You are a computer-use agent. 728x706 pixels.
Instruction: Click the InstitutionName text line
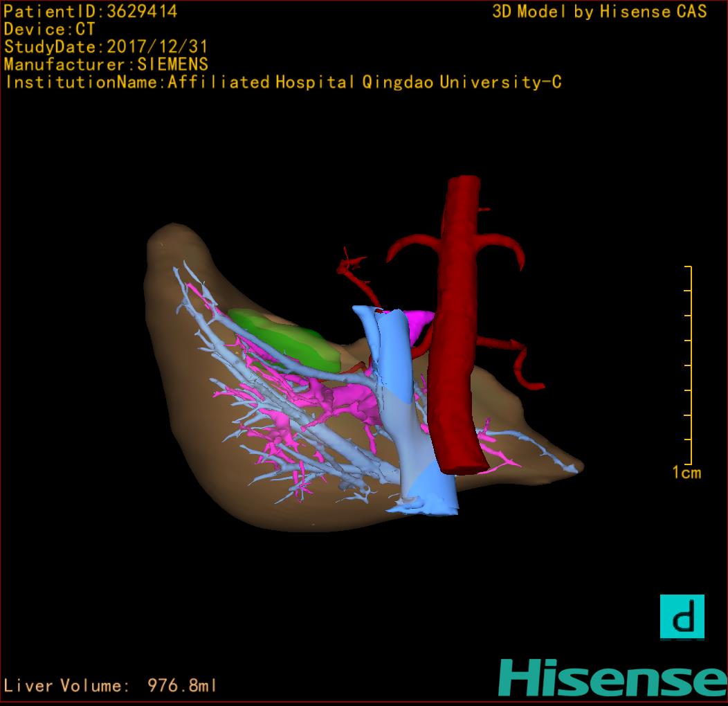coord(282,82)
